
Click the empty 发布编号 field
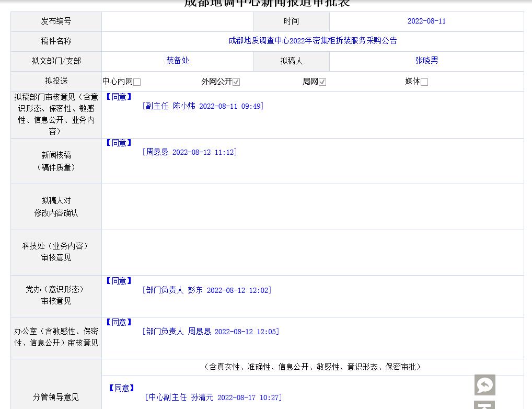[x=177, y=21]
